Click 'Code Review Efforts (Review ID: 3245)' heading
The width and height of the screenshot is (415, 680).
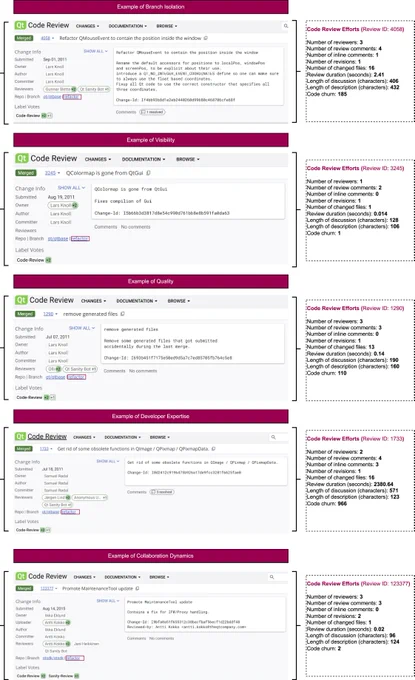pyautogui.click(x=355, y=168)
